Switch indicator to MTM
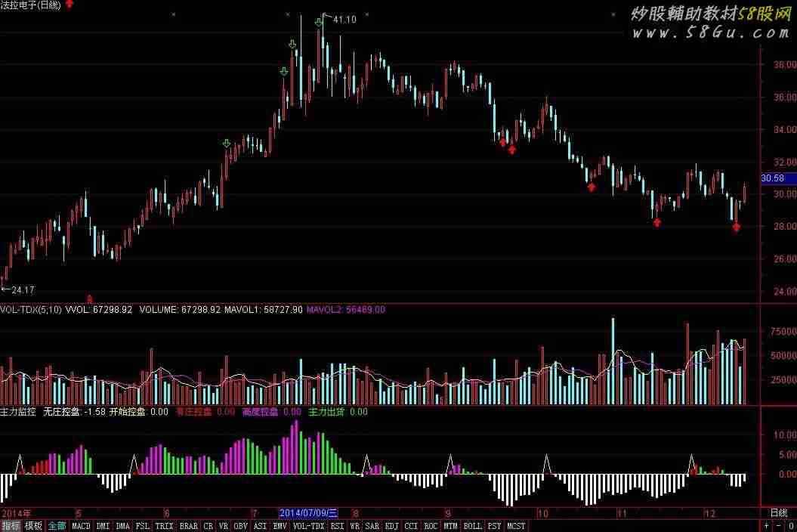Image resolution: width=797 pixels, height=532 pixels. (x=451, y=526)
